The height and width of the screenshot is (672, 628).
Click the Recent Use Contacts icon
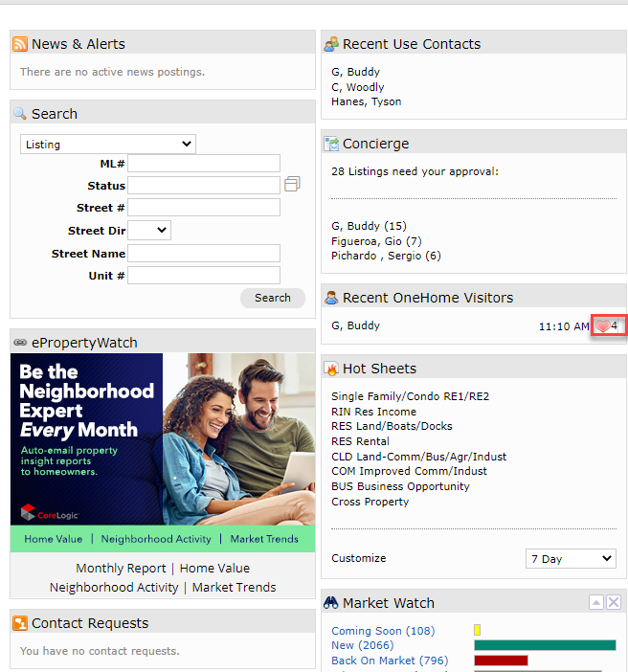pyautogui.click(x=331, y=44)
